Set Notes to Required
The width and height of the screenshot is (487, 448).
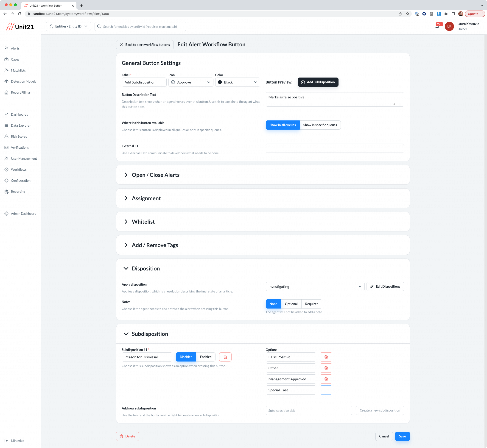point(312,304)
